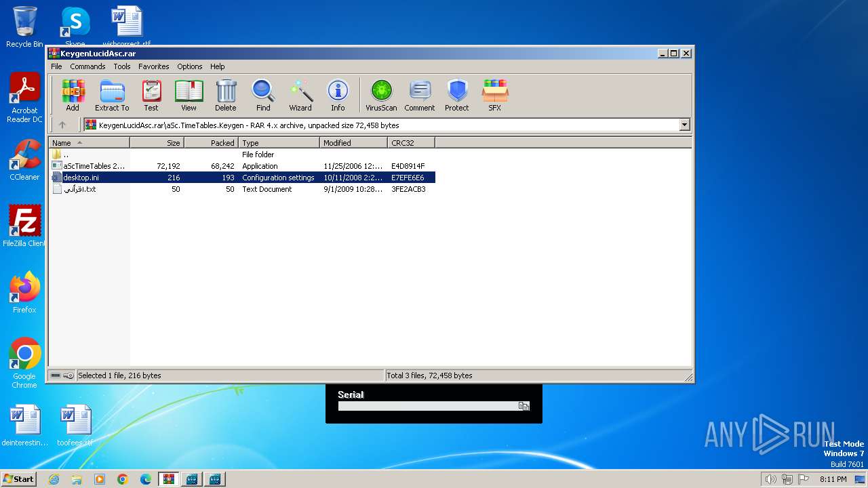This screenshot has width=868, height=488.
Task: Switch to WinRAR taskbar button
Action: coord(169,479)
